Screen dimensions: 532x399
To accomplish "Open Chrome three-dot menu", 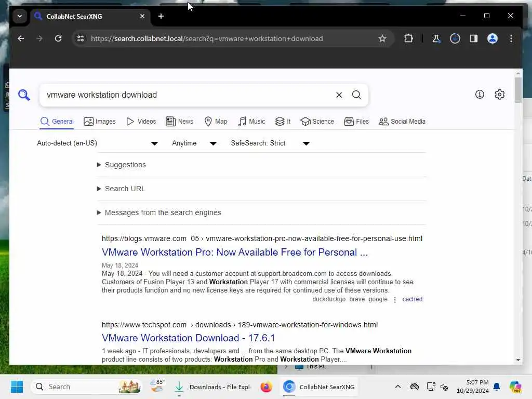I will click(x=511, y=38).
